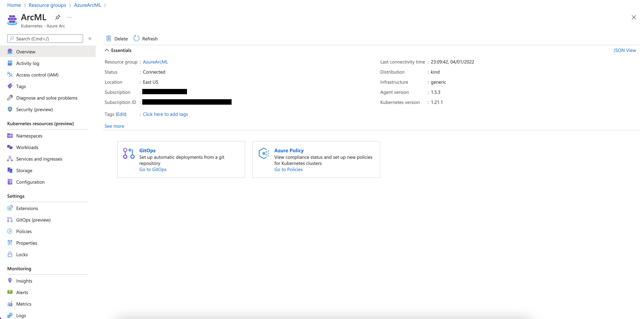This screenshot has height=319, width=644.
Task: Close the ArcML blade
Action: [634, 17]
